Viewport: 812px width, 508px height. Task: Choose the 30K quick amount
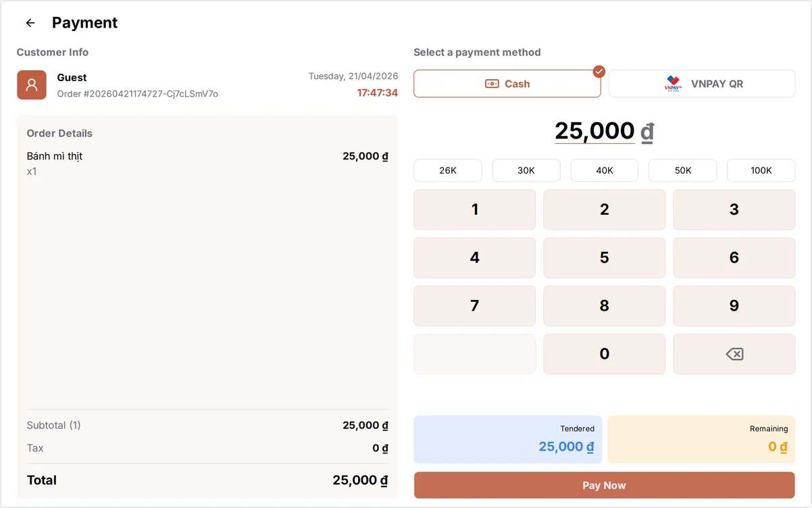[x=526, y=170]
